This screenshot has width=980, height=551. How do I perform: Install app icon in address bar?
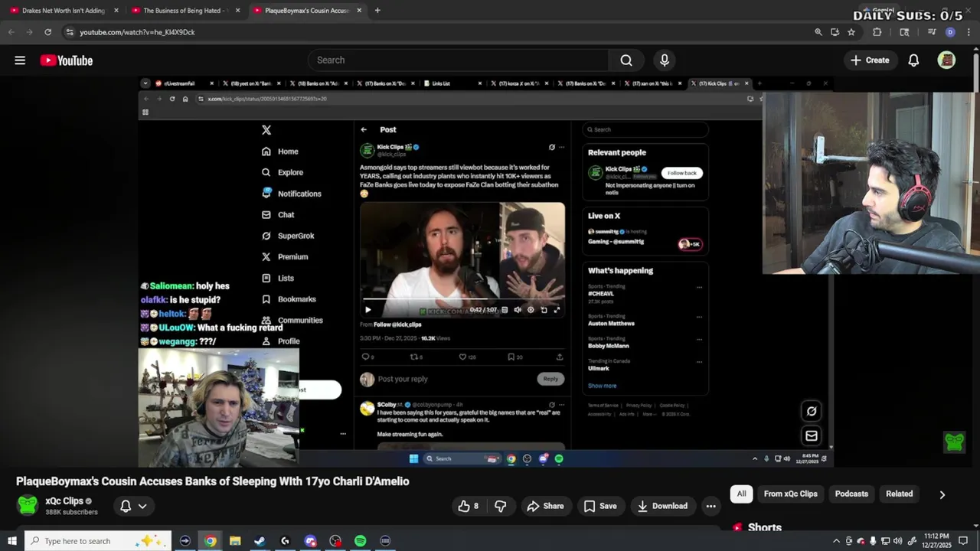[835, 32]
